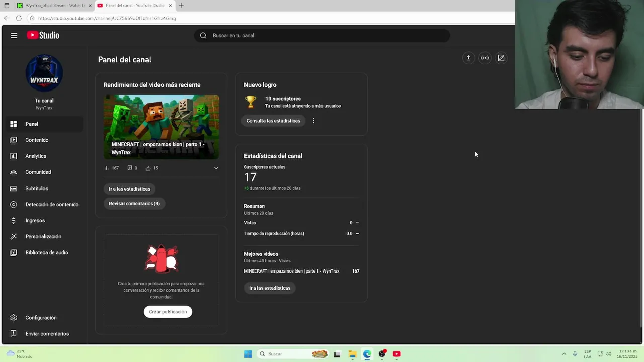Click Consulta las estadísticas button

point(273,121)
